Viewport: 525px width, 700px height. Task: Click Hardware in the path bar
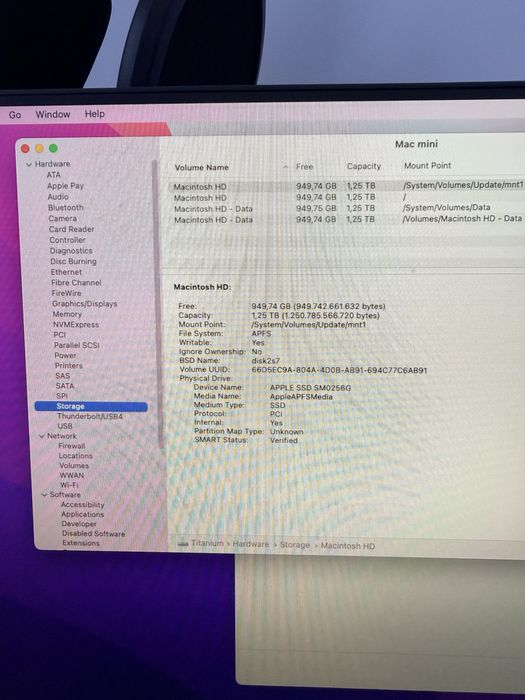[x=251, y=544]
